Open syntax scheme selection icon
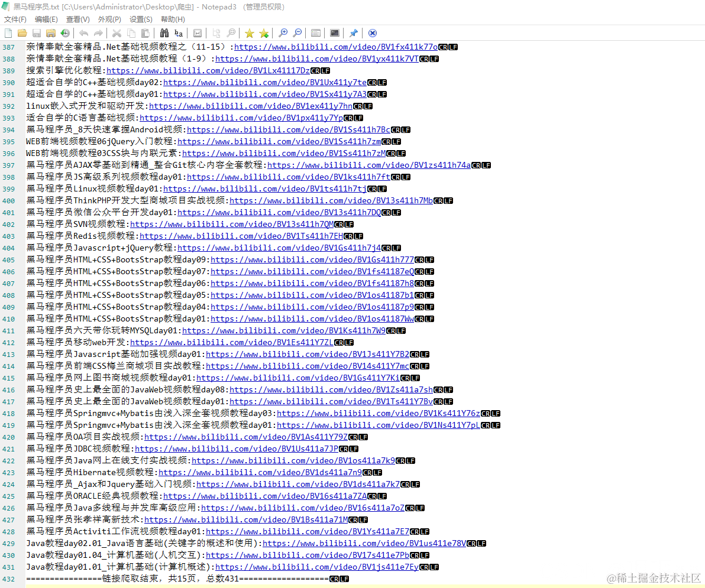 coord(316,33)
